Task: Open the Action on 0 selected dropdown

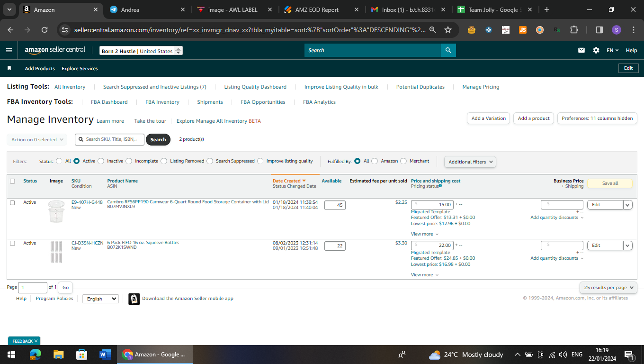Action: pos(37,140)
